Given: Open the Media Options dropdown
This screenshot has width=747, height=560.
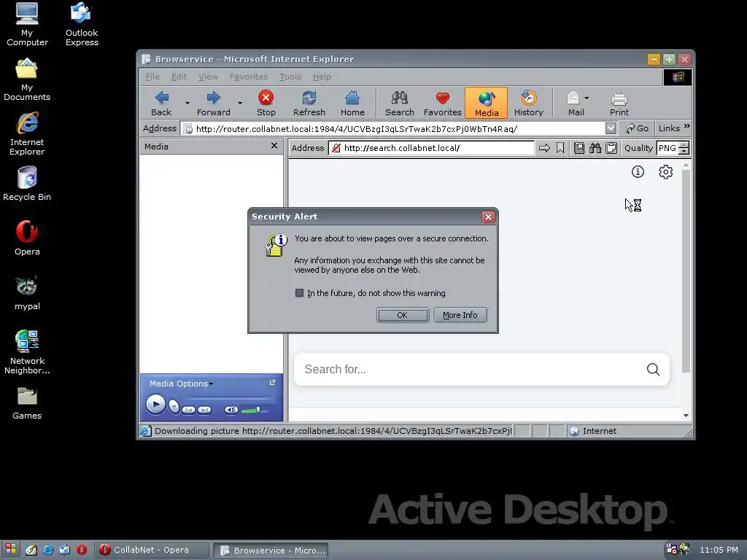Looking at the screenshot, I should 181,384.
